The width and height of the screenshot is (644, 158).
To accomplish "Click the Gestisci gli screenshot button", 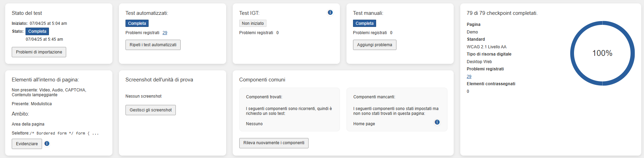I will [x=150, y=110].
